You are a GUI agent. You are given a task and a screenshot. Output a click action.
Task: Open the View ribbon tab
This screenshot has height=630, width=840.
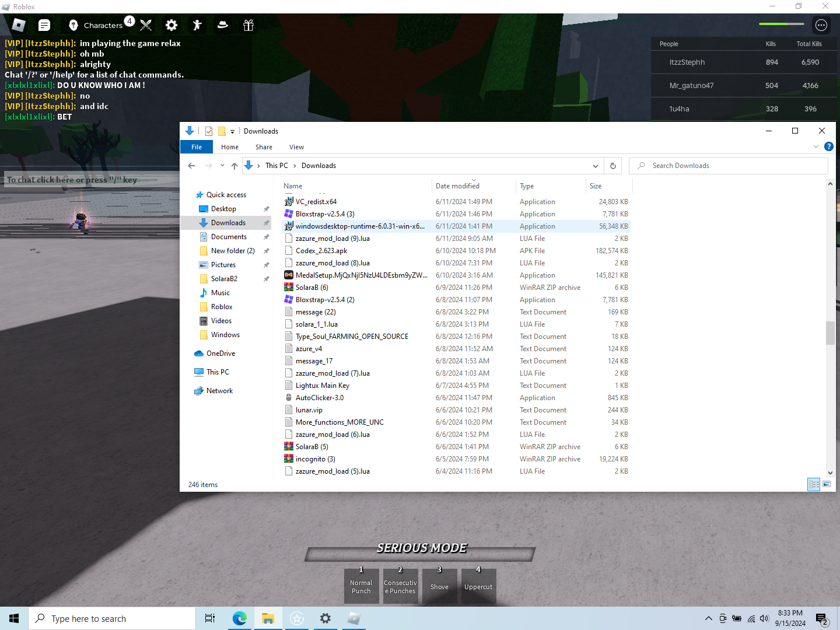pyautogui.click(x=296, y=147)
